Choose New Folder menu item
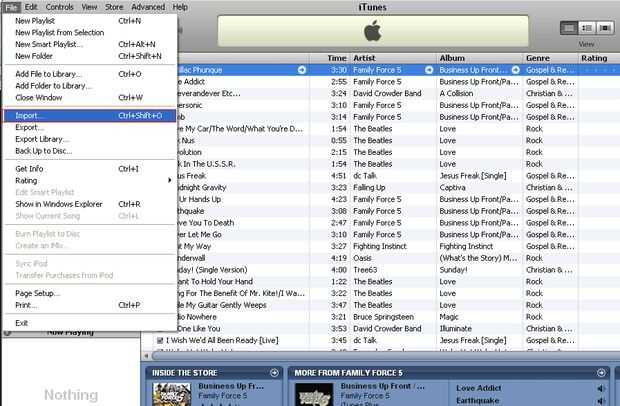This screenshot has width=620, height=406. (89, 56)
